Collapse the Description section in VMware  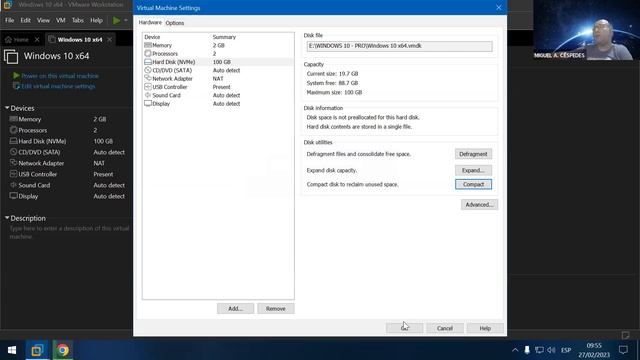click(x=7, y=218)
